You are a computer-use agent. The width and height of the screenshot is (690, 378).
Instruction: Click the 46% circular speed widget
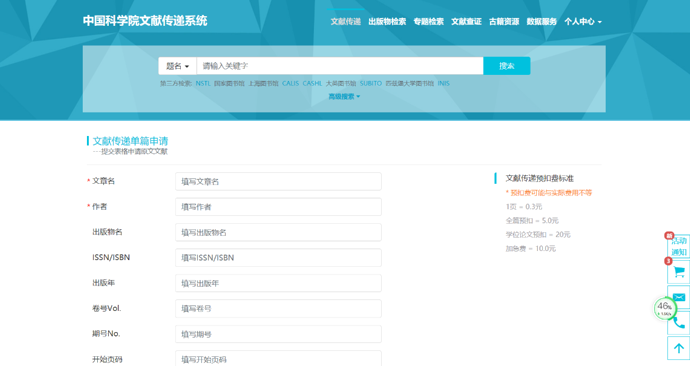664,308
